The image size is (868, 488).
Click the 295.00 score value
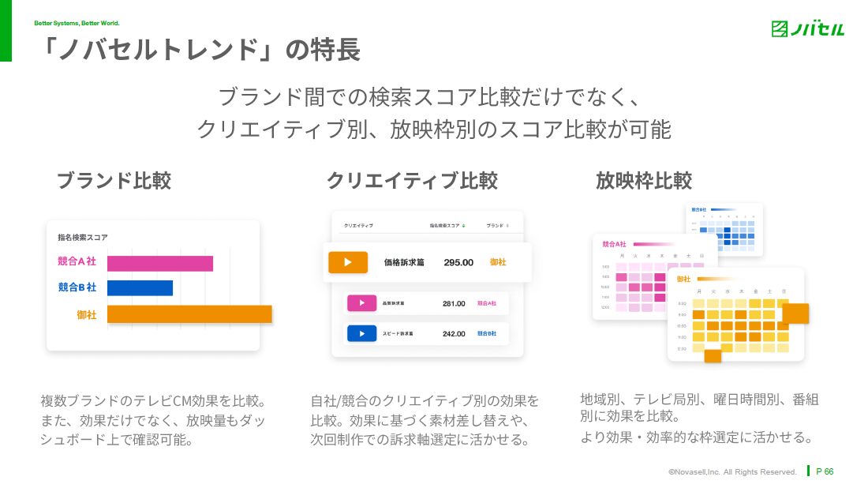point(458,262)
